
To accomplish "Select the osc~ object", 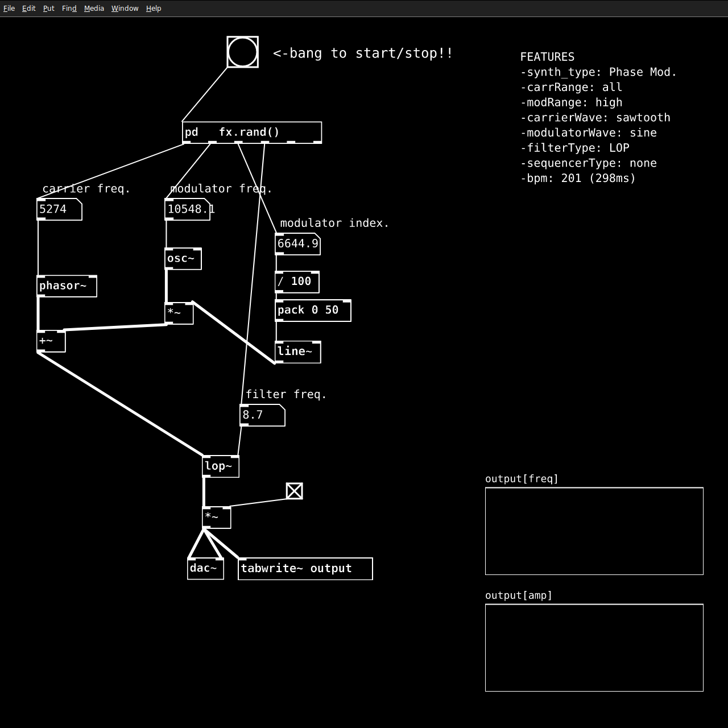I will pyautogui.click(x=183, y=259).
